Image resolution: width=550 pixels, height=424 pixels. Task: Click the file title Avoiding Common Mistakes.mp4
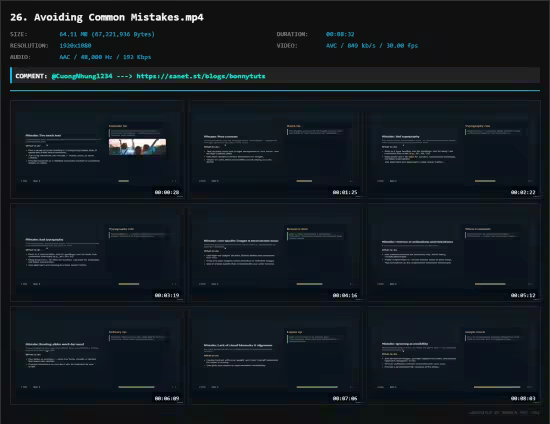point(107,17)
